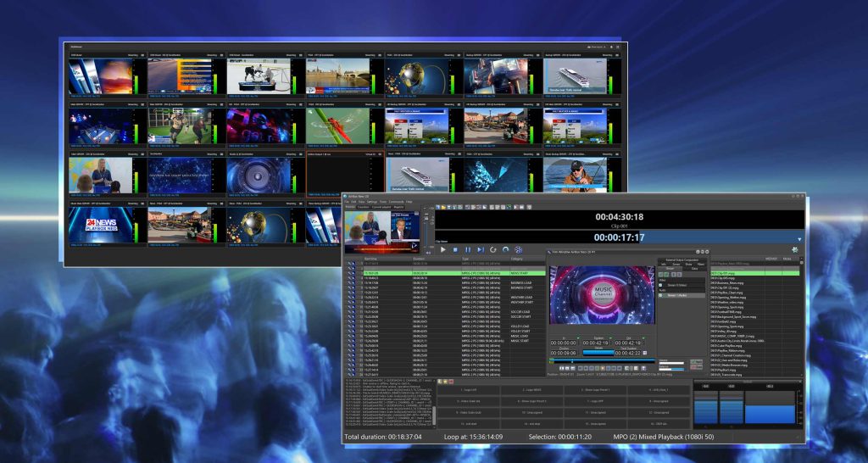Click the blue globe icon beside transport controls

[x=519, y=249]
